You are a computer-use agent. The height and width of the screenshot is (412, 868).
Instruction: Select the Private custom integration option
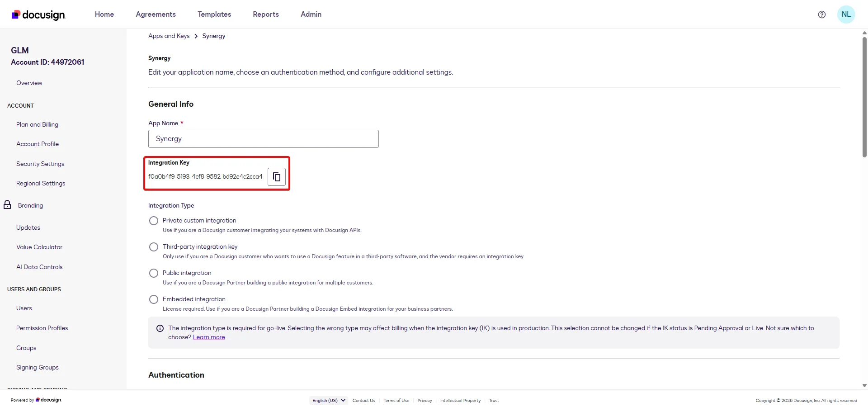click(x=153, y=220)
